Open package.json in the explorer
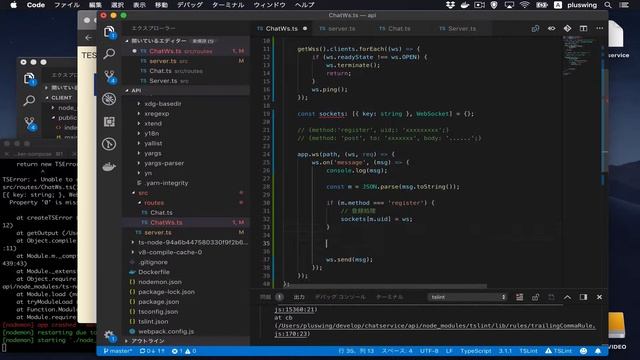This screenshot has height=360, width=640. pyautogui.click(x=158, y=302)
